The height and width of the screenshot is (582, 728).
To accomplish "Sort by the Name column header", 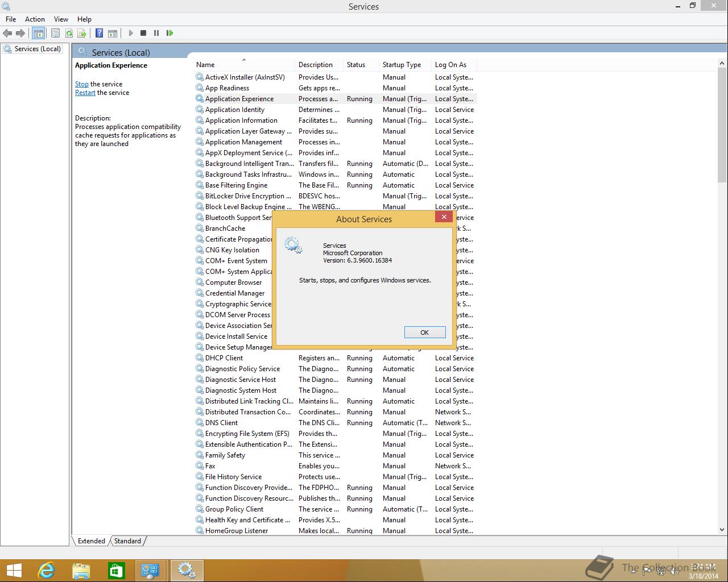I will coord(245,65).
